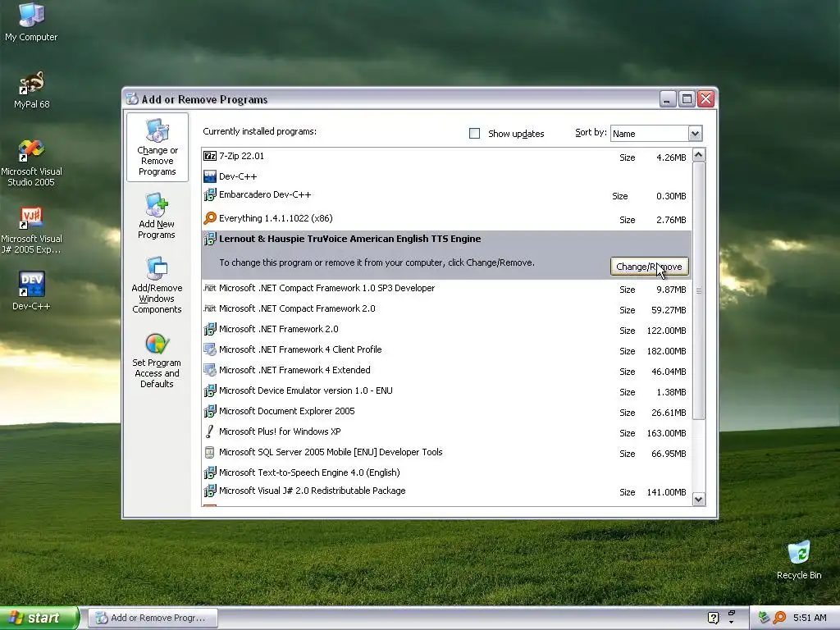Click the scrollbar up arrow in programs list
The width and height of the screenshot is (840, 630).
point(699,155)
